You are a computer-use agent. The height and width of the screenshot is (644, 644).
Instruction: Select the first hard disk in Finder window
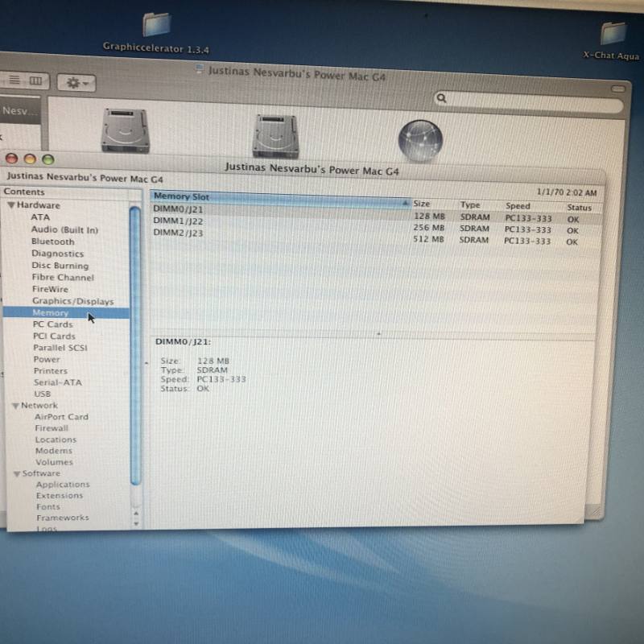click(126, 130)
